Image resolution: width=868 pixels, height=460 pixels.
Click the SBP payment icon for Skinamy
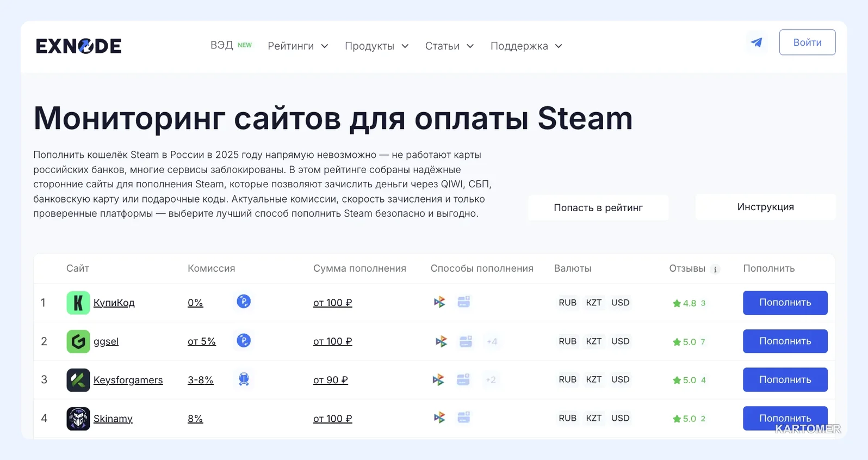click(439, 418)
